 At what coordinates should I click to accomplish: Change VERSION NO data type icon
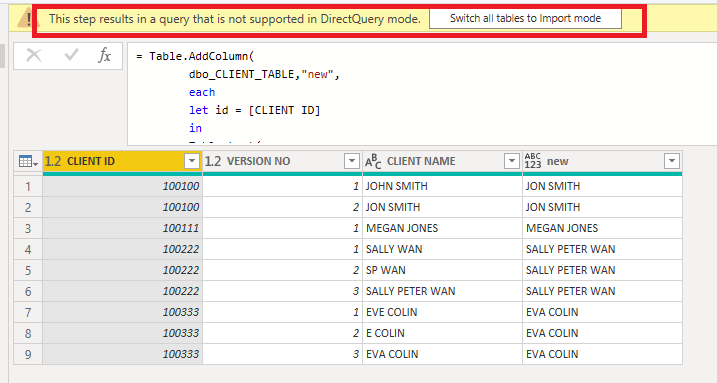(x=213, y=161)
